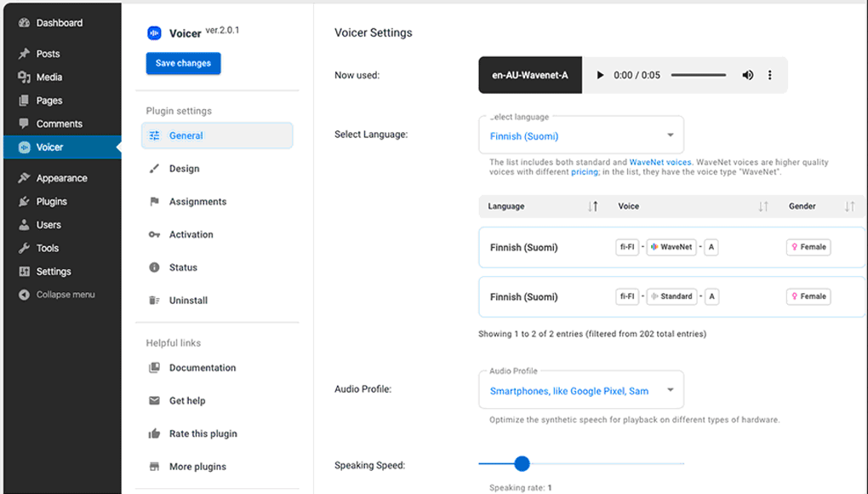868x494 pixels.
Task: Click the Status info icon
Action: [x=154, y=267]
